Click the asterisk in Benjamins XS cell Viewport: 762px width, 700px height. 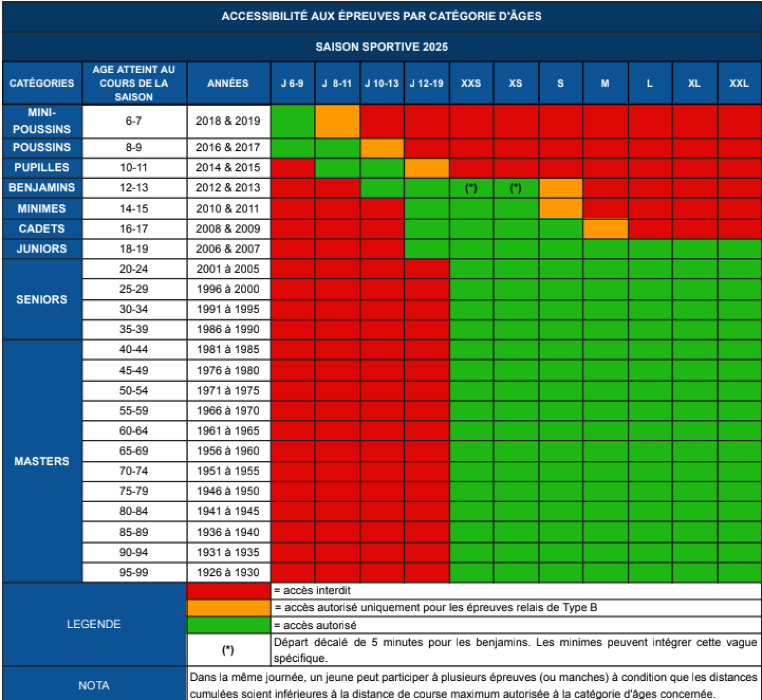pyautogui.click(x=516, y=188)
